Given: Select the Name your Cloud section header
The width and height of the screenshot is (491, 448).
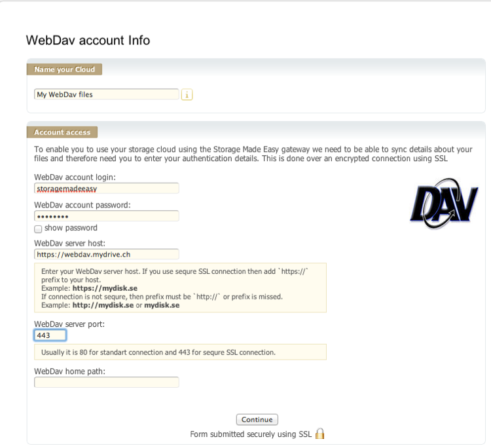Looking at the screenshot, I should [64, 69].
